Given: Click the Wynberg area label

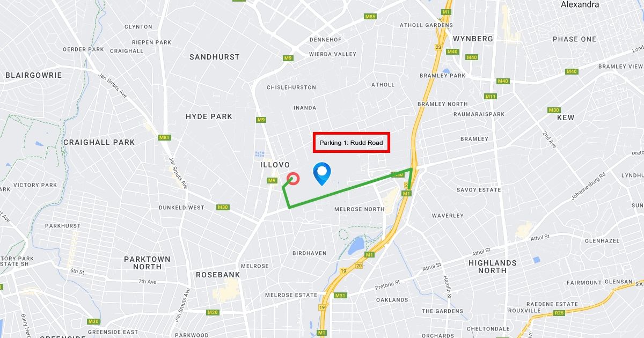Looking at the screenshot, I should (x=473, y=39).
